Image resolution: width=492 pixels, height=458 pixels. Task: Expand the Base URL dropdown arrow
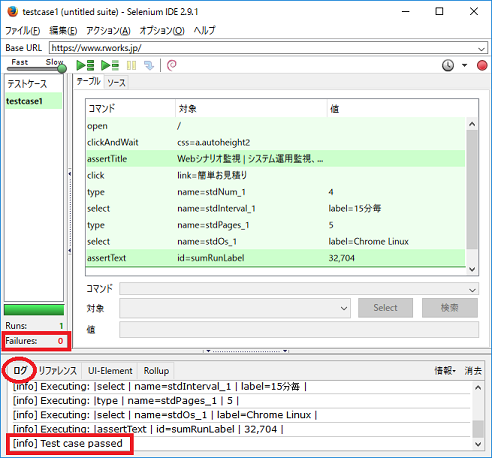pos(481,49)
